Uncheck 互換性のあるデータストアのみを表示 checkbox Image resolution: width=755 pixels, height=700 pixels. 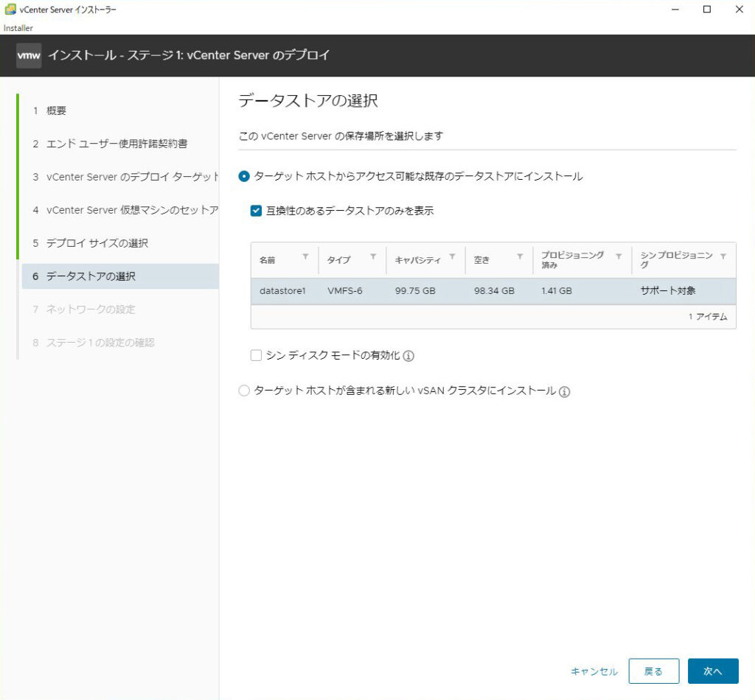[x=256, y=211]
